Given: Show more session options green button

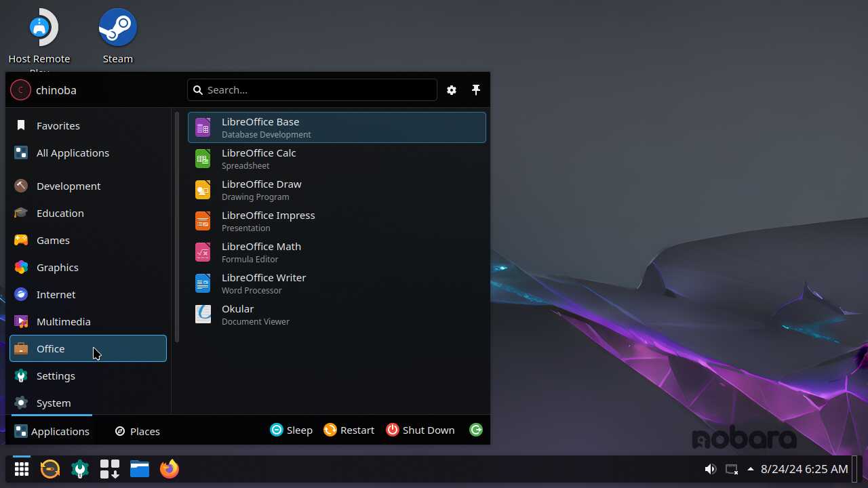Looking at the screenshot, I should pos(476,430).
